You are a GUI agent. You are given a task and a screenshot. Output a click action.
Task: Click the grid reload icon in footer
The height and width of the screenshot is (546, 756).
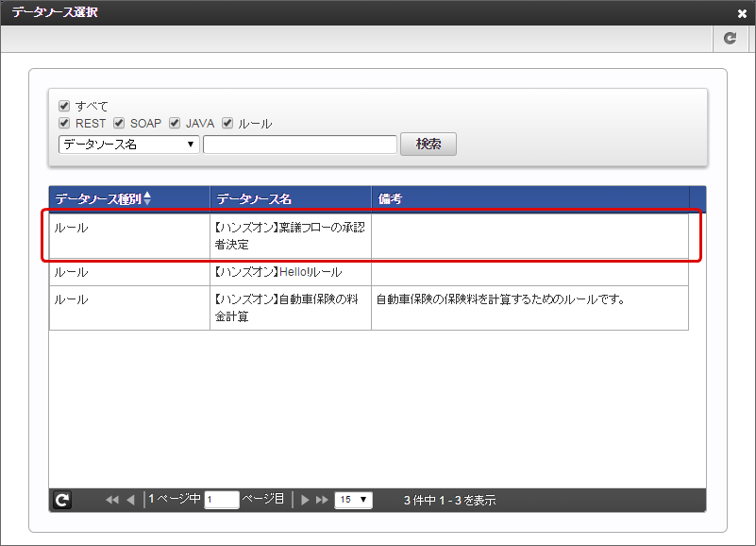click(x=62, y=500)
